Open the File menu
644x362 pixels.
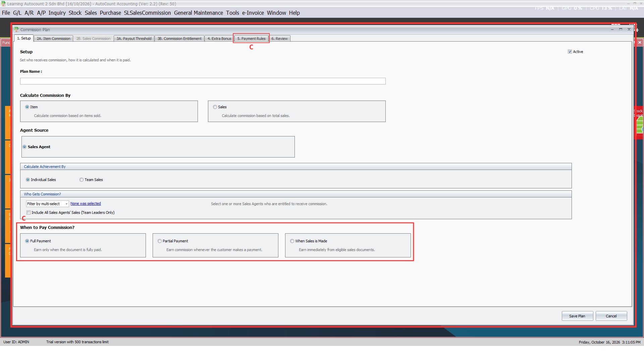click(6, 13)
